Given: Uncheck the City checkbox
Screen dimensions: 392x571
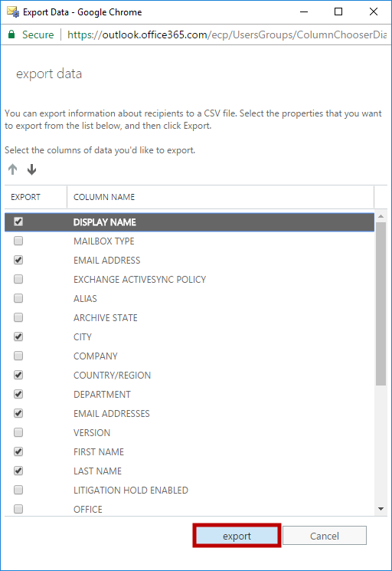Looking at the screenshot, I should [18, 336].
